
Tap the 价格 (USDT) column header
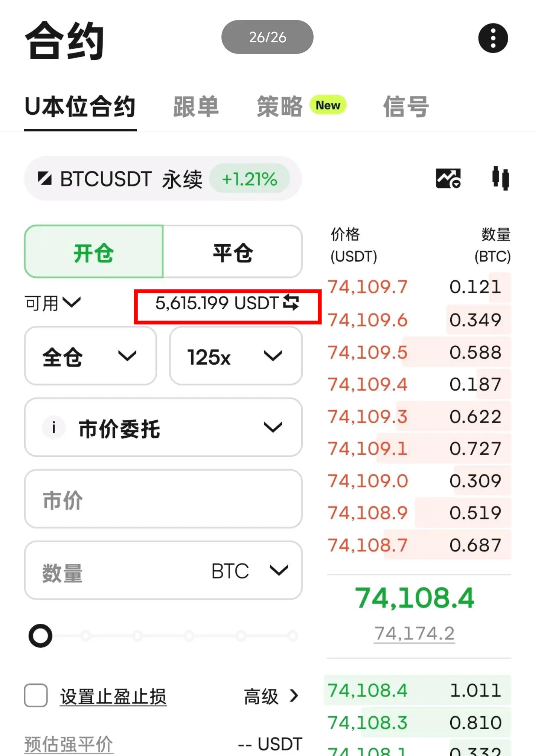354,245
